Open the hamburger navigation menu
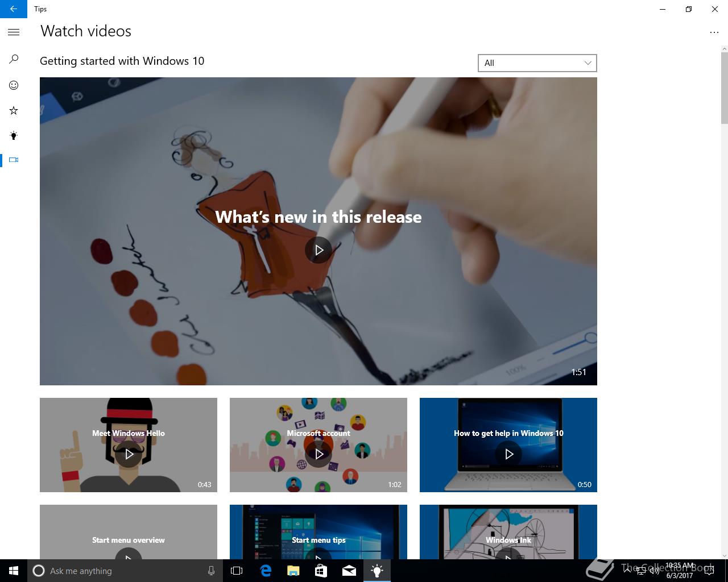The image size is (728, 582). tap(14, 32)
